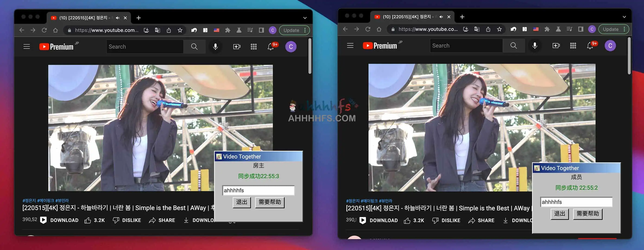This screenshot has width=644, height=250.
Task: Open the Create video icon in the header
Action: click(237, 47)
